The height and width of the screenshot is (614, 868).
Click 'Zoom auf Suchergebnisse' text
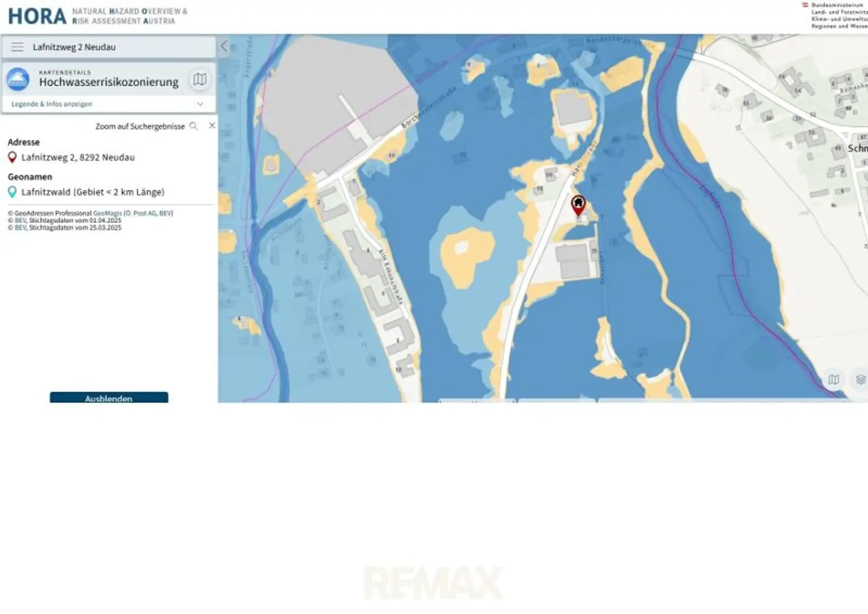pyautogui.click(x=140, y=127)
